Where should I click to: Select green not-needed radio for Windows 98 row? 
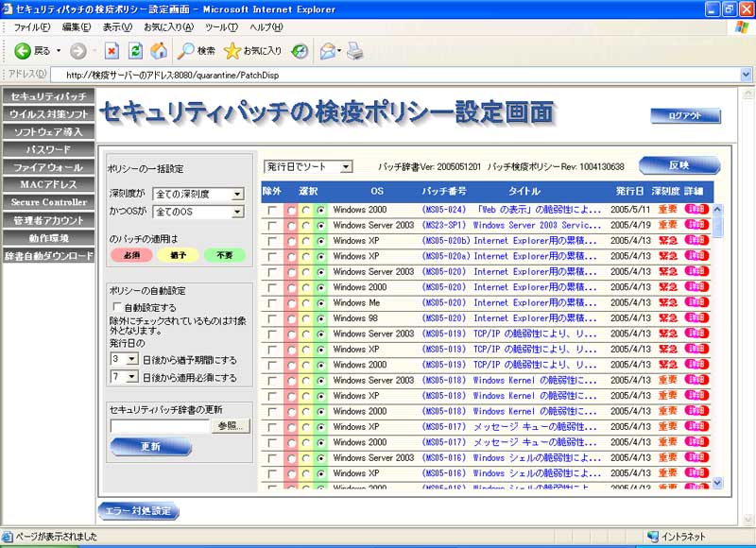pyautogui.click(x=320, y=318)
